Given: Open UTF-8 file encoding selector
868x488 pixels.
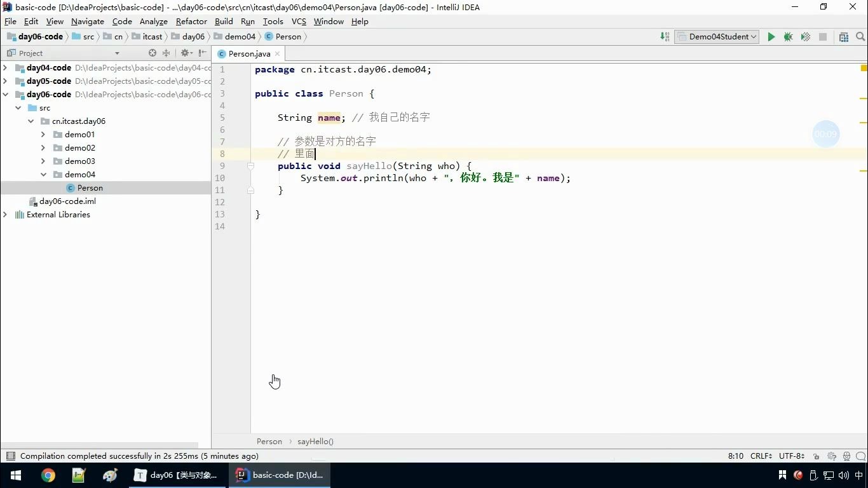Looking at the screenshot, I should [792, 456].
